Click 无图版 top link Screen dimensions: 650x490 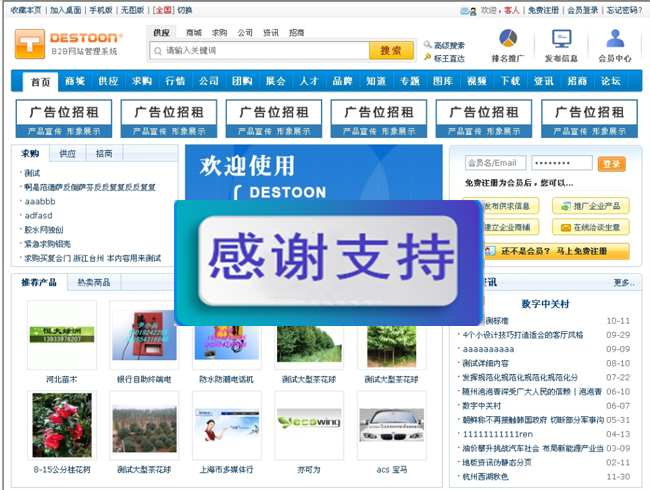132,10
